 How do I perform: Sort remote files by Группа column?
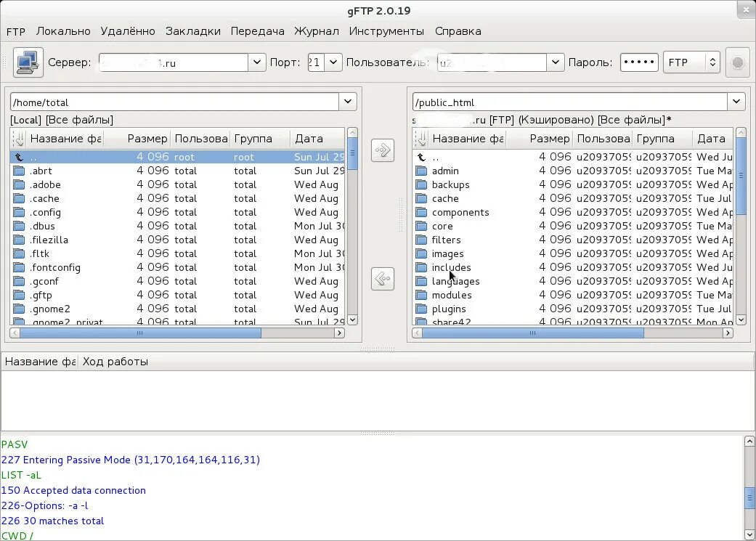pos(662,139)
